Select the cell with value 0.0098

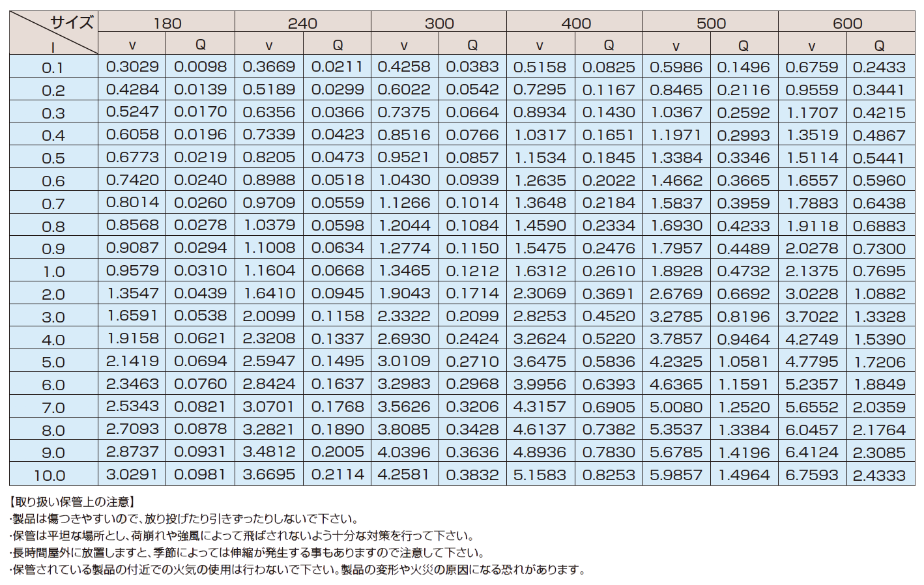200,67
